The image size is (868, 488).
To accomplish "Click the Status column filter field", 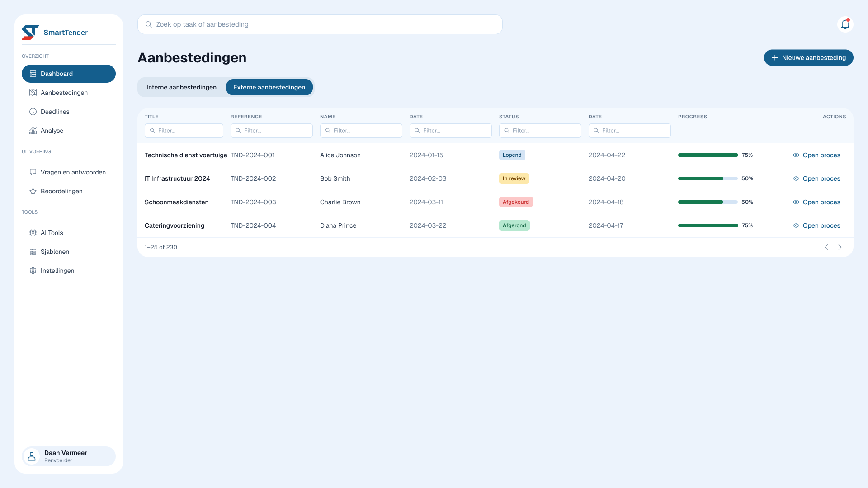I will click(x=540, y=131).
